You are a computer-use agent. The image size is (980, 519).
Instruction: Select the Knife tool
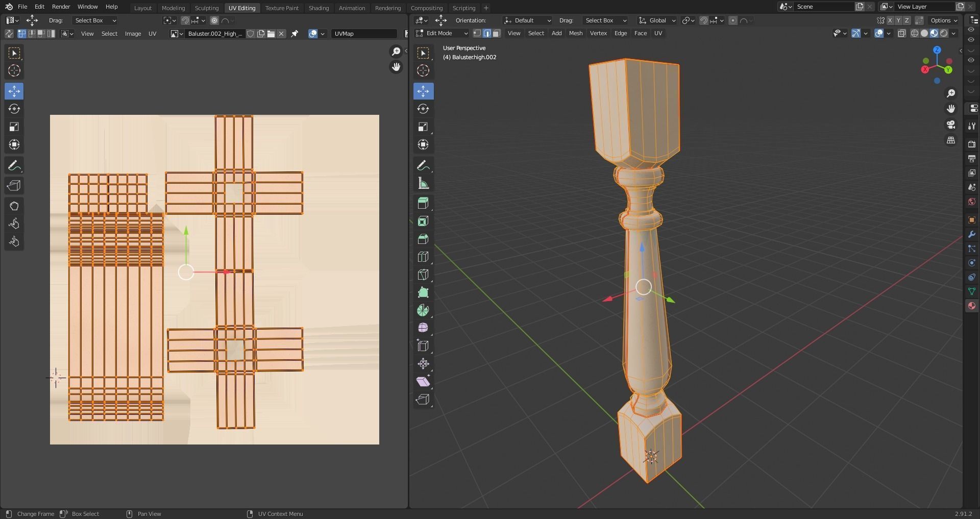423,275
